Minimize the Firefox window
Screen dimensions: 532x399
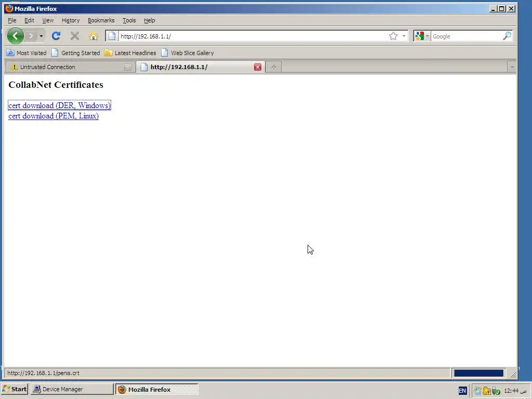493,9
